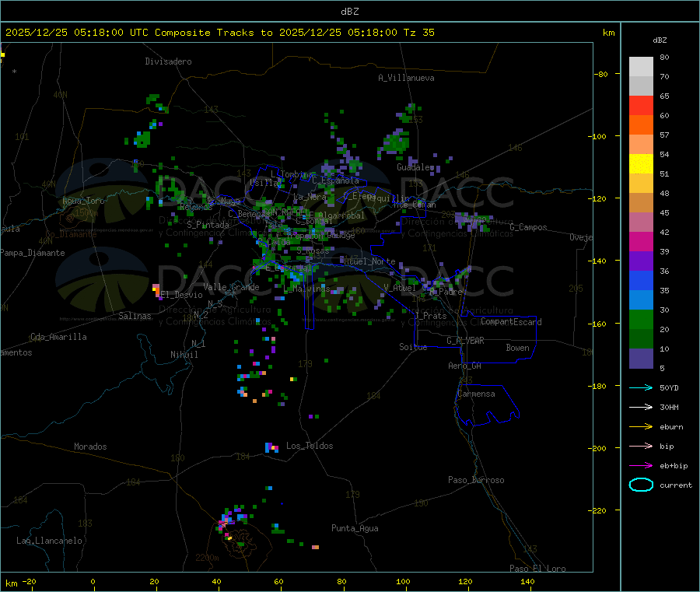Click the Punta_Agua map label
The width and height of the screenshot is (700, 592).
(x=355, y=528)
